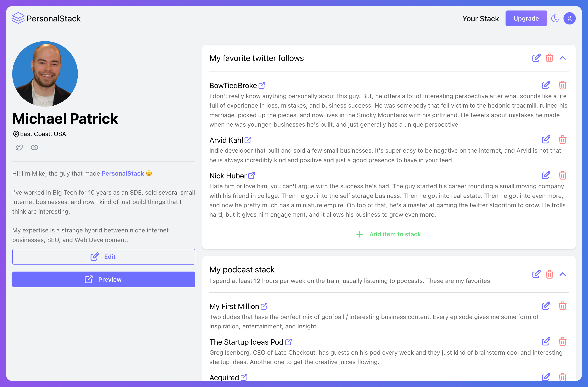The height and width of the screenshot is (387, 588).
Task: Click the East Coast, USA location text
Action: click(43, 134)
